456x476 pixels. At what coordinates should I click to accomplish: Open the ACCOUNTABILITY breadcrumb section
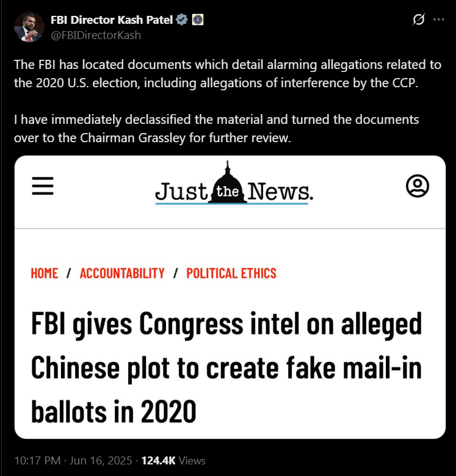122,273
